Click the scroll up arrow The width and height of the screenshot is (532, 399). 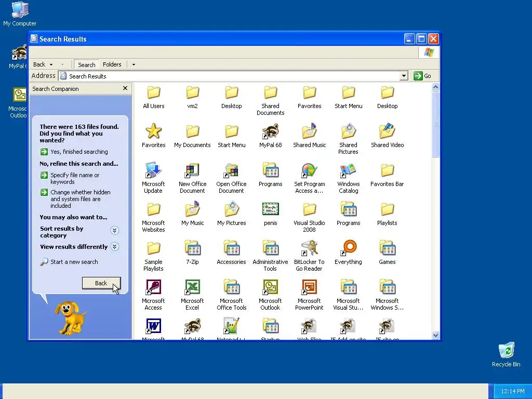coord(436,87)
